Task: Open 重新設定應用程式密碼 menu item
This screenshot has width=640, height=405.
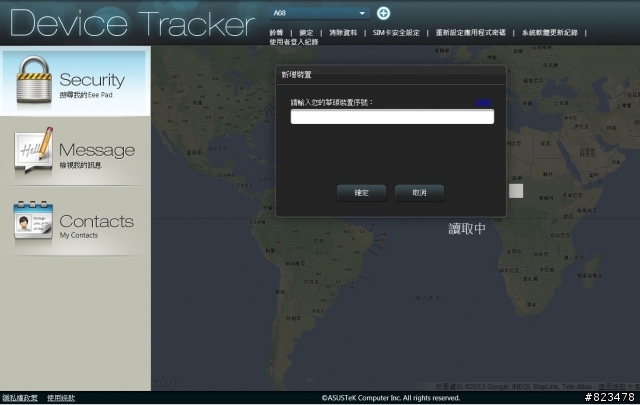Action: pos(470,33)
